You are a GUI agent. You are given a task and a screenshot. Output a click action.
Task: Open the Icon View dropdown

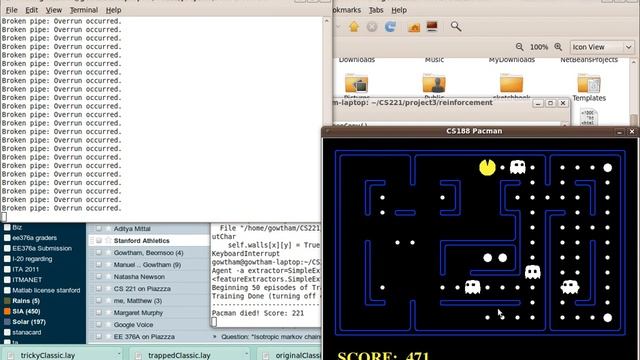[x=602, y=47]
